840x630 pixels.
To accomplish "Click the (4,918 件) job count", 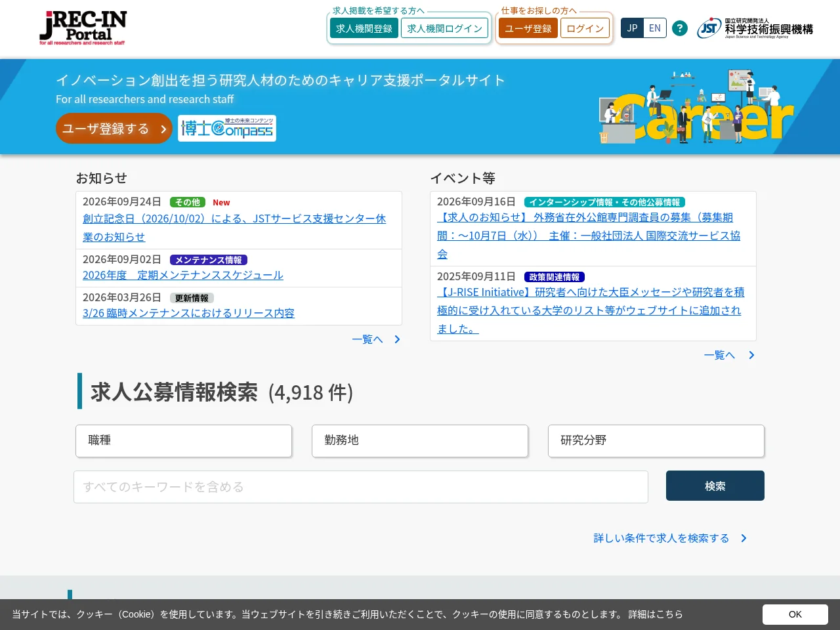I will 310,392.
